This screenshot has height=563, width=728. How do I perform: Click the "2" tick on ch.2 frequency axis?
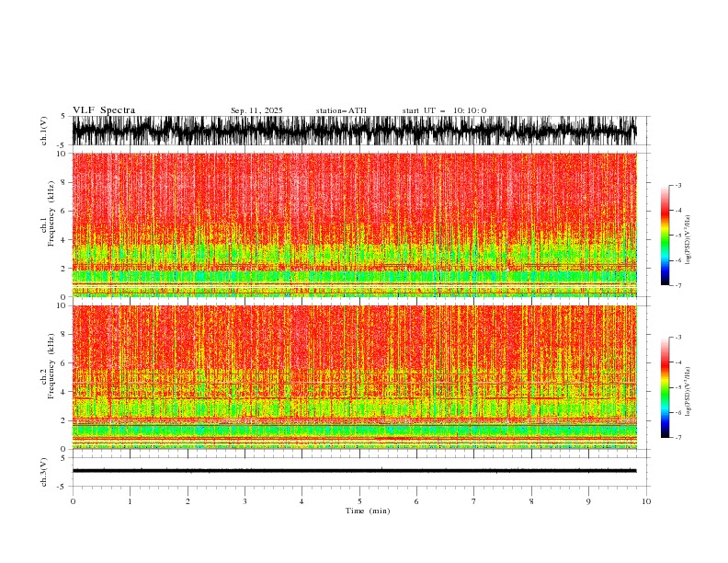[63, 420]
